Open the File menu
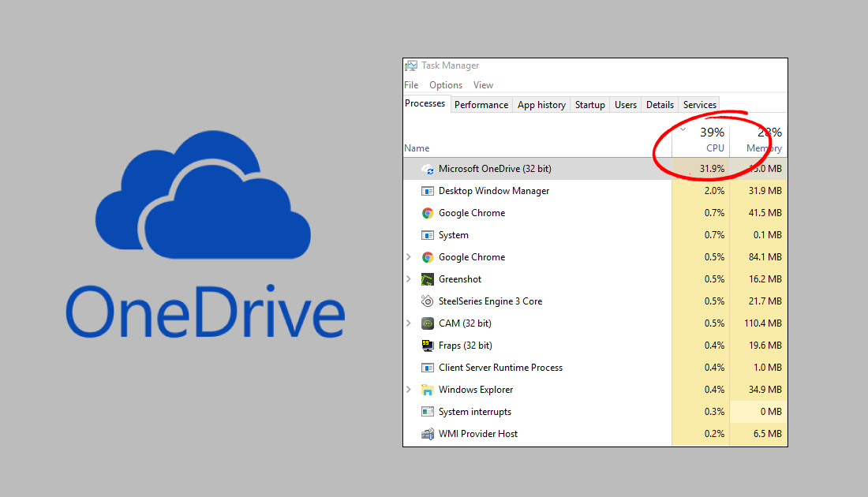 [x=411, y=85]
